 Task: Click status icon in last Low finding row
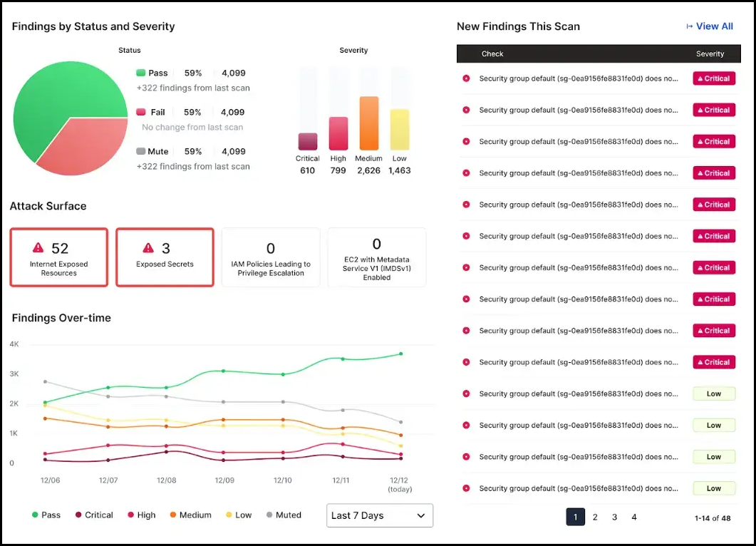coord(466,488)
